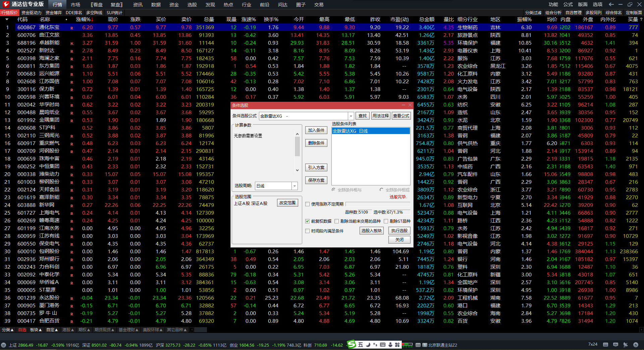Click the satellite dish icon in status bar
The width and height of the screenshot is (644, 350).
point(626,345)
